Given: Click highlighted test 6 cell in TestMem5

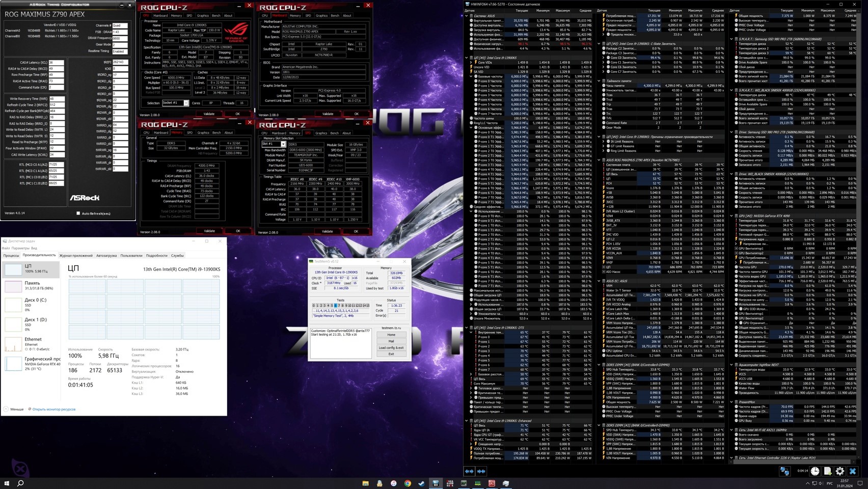Looking at the screenshot, I should coord(336,306).
